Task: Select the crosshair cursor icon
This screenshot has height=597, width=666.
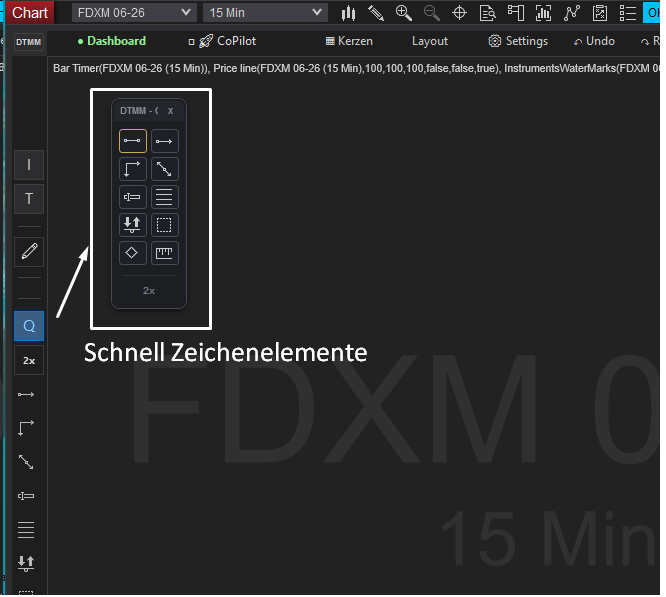Action: pyautogui.click(x=460, y=13)
